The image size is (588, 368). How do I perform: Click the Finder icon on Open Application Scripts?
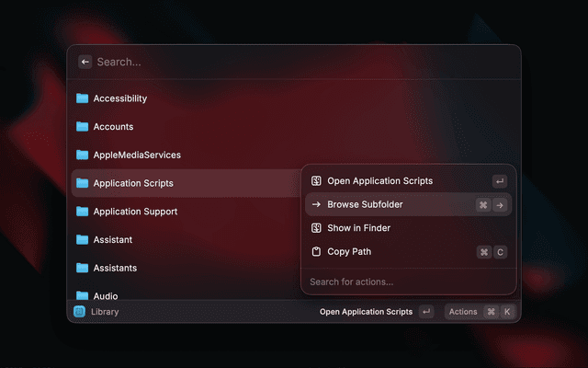pyautogui.click(x=316, y=181)
